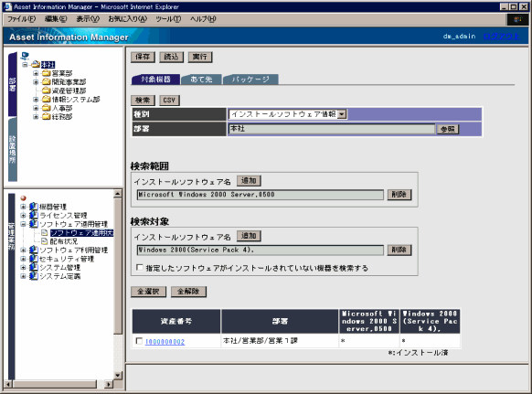Image resolution: width=532 pixels, height=394 pixels.
Task: Click the ソフトウェア利用管理 book icon
Action: (33, 250)
